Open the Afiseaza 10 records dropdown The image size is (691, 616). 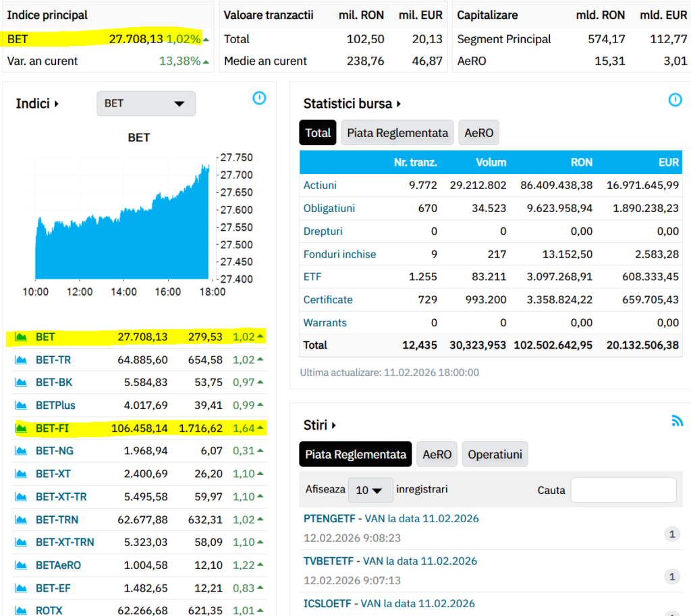370,490
